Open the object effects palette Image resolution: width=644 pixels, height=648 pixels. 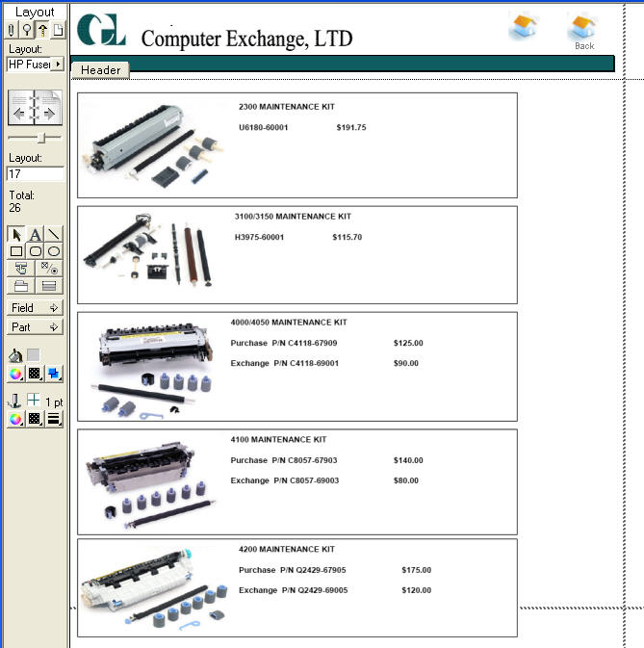(x=54, y=374)
